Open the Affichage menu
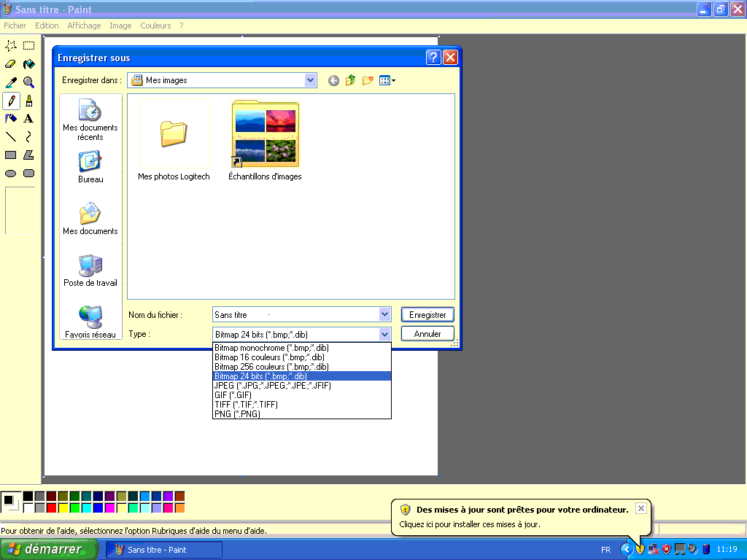This screenshot has width=747, height=560. click(x=84, y=26)
